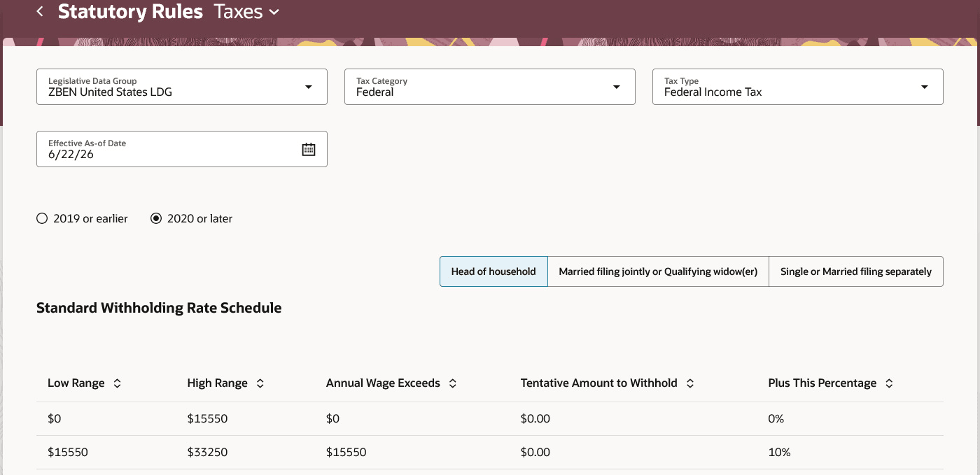Viewport: 980px width, 475px height.
Task: Sort by the Annual Wage Exceeds column
Action: 453,383
